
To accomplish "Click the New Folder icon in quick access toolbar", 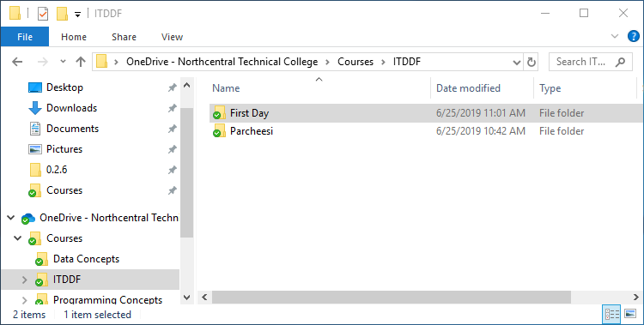I will tap(62, 14).
